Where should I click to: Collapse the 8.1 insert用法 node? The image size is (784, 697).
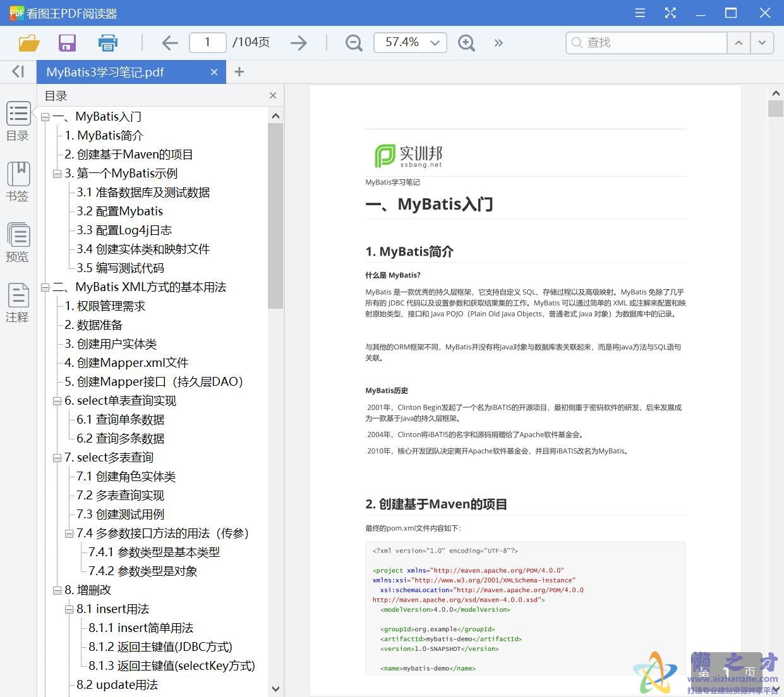(69, 609)
